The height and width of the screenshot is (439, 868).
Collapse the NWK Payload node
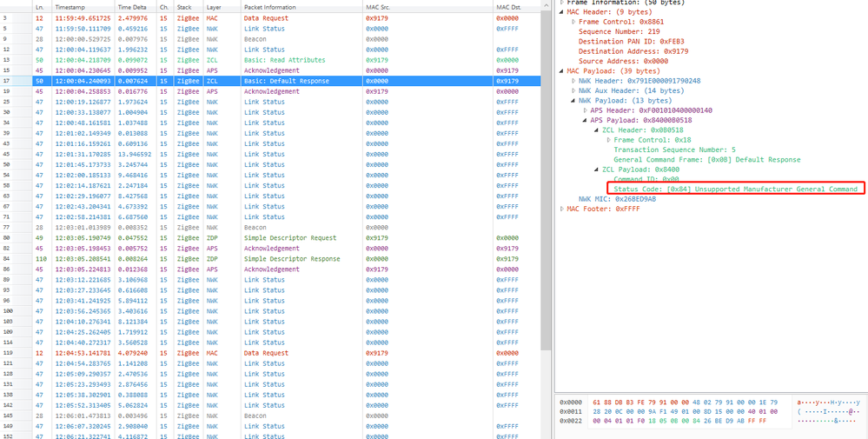pyautogui.click(x=574, y=101)
